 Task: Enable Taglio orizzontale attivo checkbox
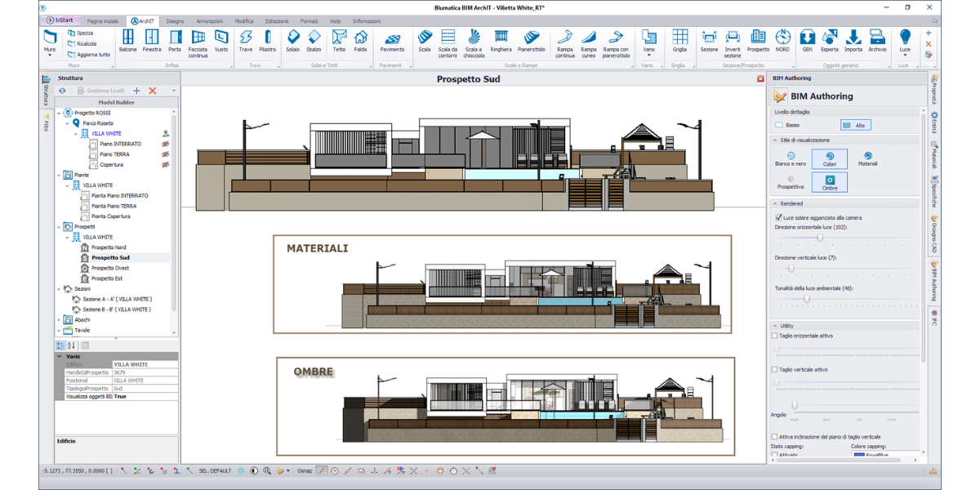(776, 336)
